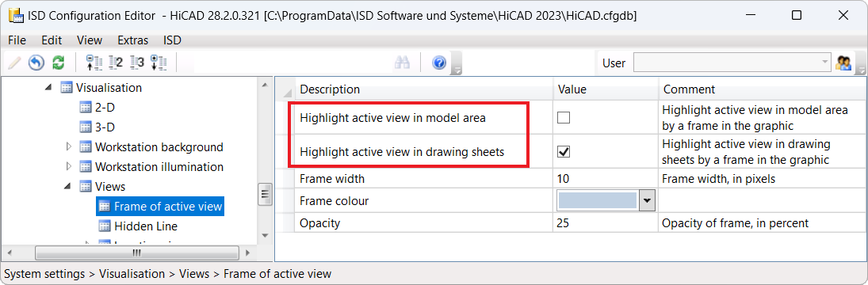The image size is (868, 285).
Task: Open help with the question mark icon
Action: click(439, 63)
